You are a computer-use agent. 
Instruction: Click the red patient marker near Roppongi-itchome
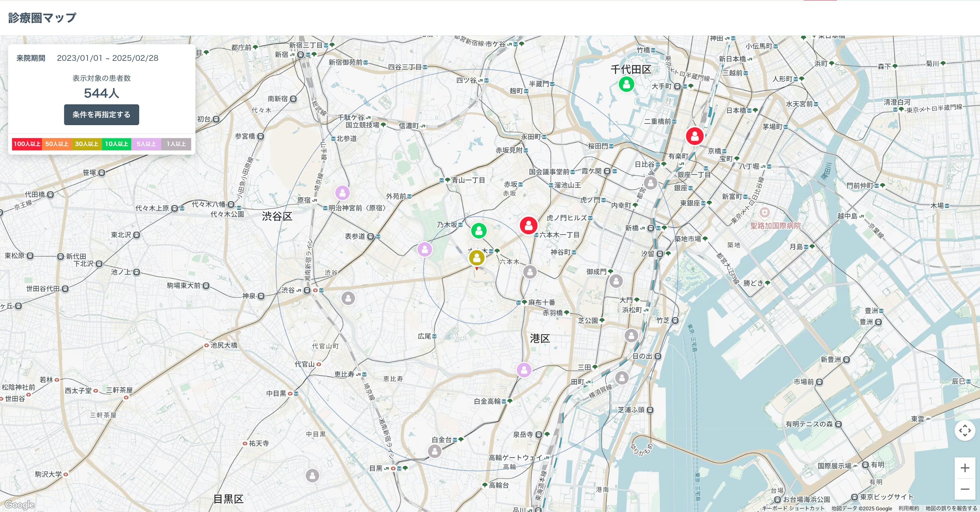coord(529,225)
